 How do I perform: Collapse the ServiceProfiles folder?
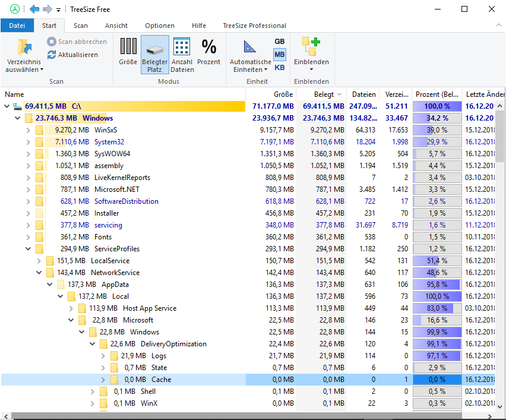[29, 249]
